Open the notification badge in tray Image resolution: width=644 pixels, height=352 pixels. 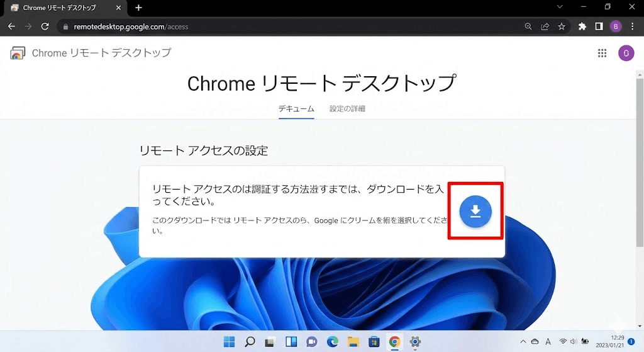tap(631, 342)
